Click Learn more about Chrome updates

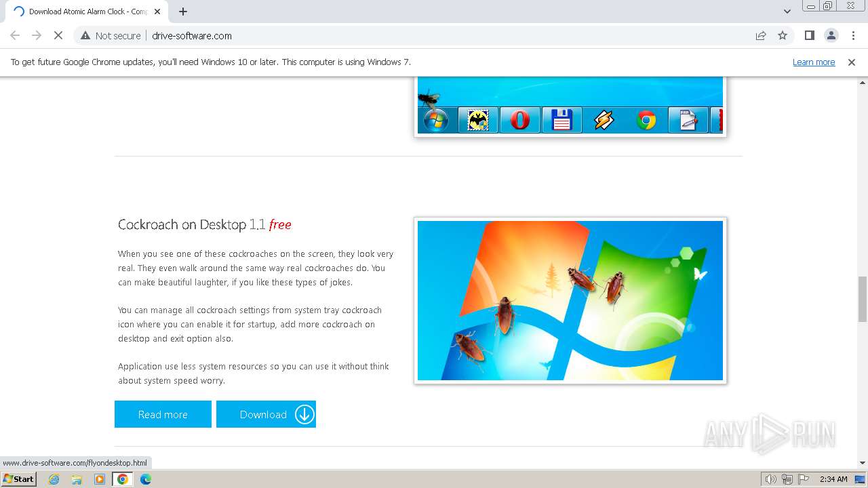[814, 62]
